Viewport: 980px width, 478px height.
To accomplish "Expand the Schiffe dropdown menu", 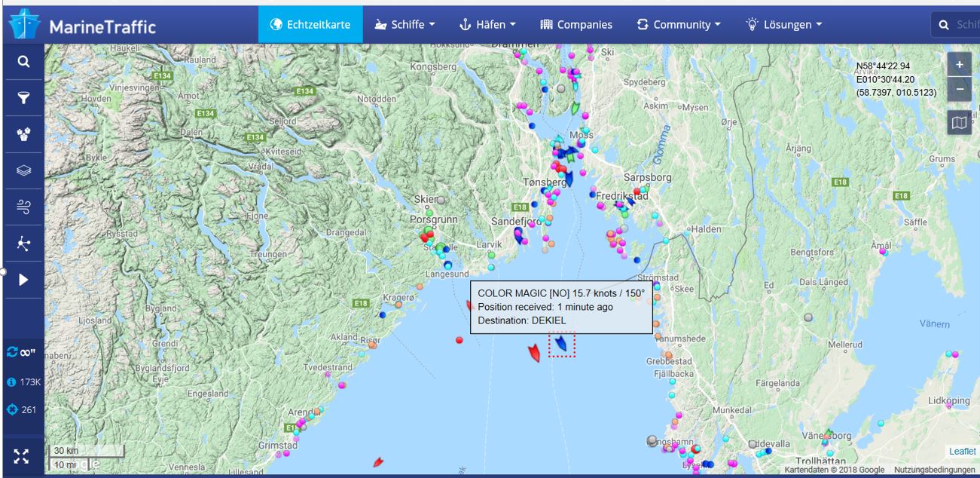I will (405, 24).
